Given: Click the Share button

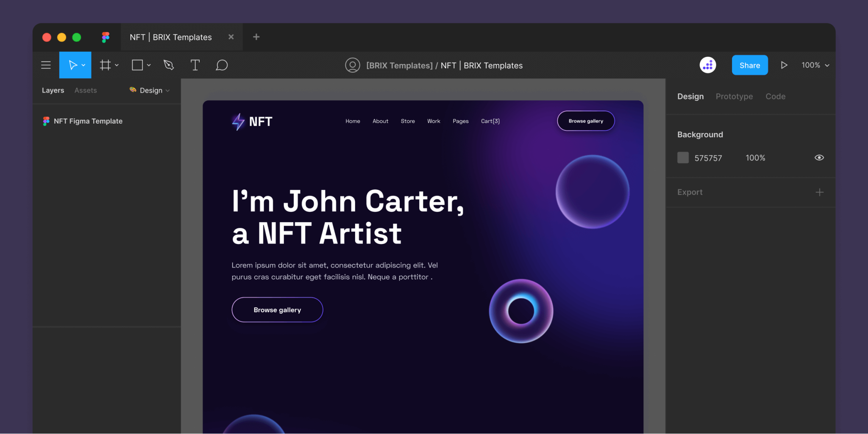Looking at the screenshot, I should (x=749, y=65).
